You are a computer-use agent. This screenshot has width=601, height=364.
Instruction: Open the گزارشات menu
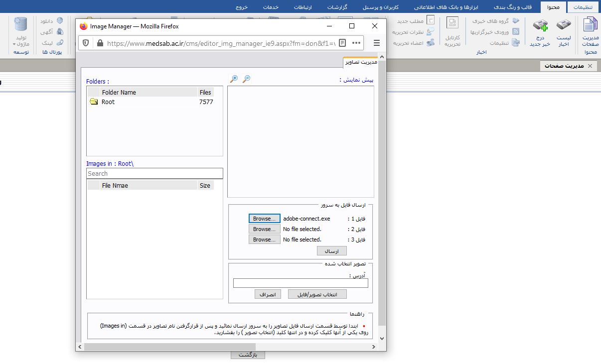337,7
